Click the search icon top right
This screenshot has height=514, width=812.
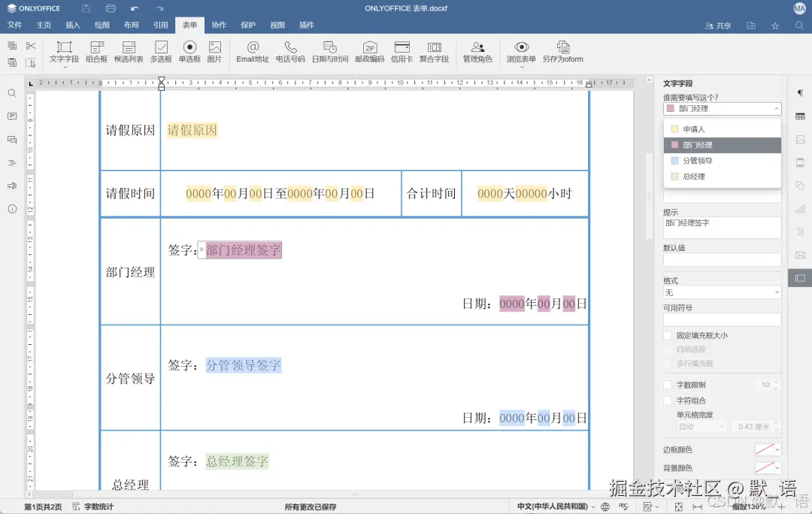(x=799, y=26)
